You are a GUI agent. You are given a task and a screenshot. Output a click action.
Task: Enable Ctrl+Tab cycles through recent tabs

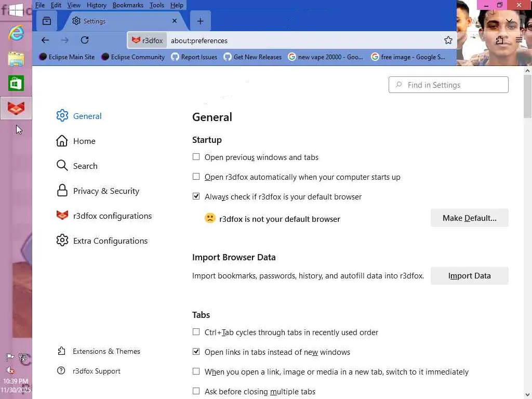[x=196, y=332]
